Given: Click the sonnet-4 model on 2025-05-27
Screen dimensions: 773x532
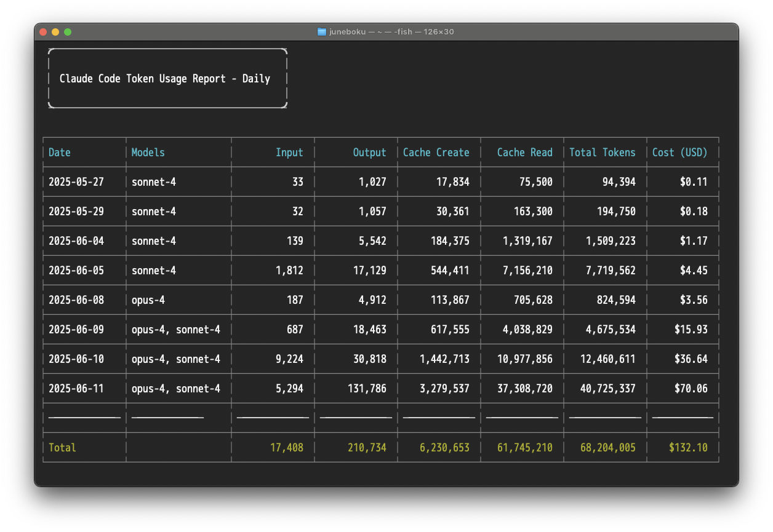Looking at the screenshot, I should [154, 182].
